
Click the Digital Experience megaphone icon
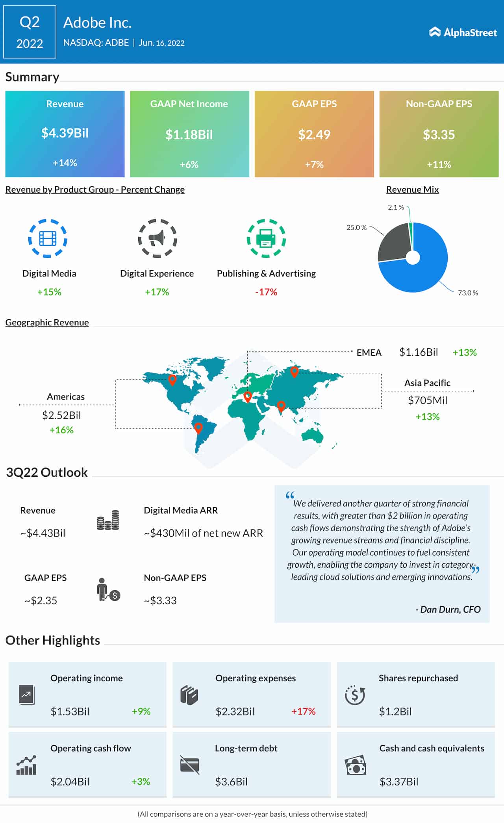pyautogui.click(x=157, y=238)
